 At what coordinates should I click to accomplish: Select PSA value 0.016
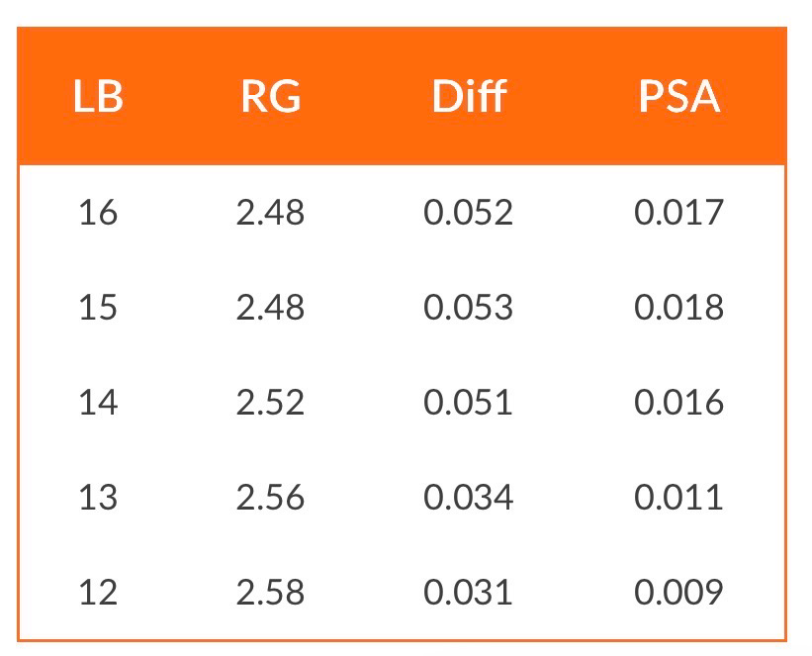point(678,403)
